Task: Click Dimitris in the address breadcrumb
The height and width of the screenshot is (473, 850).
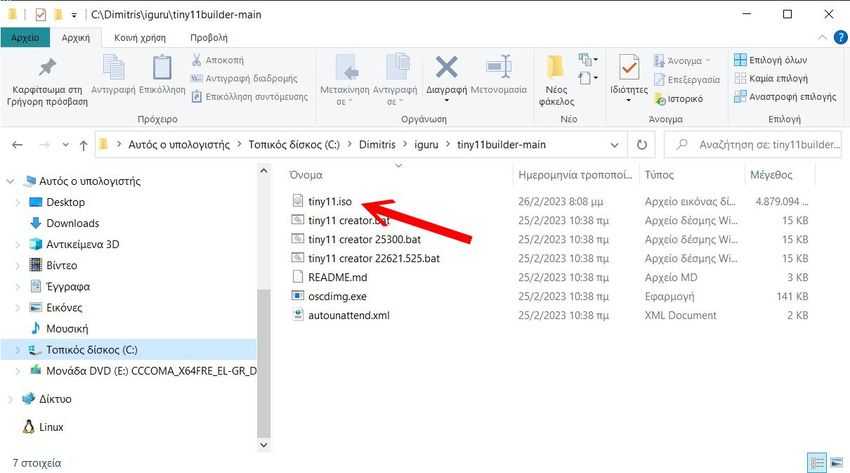Action: click(x=377, y=145)
